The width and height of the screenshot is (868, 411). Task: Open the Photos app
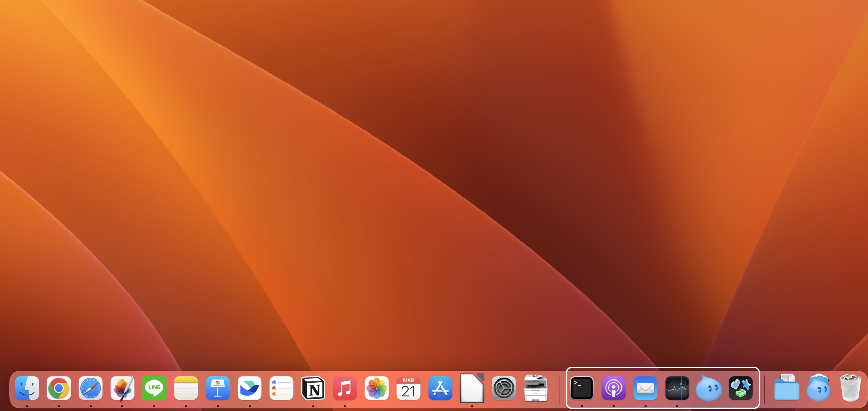tap(377, 388)
